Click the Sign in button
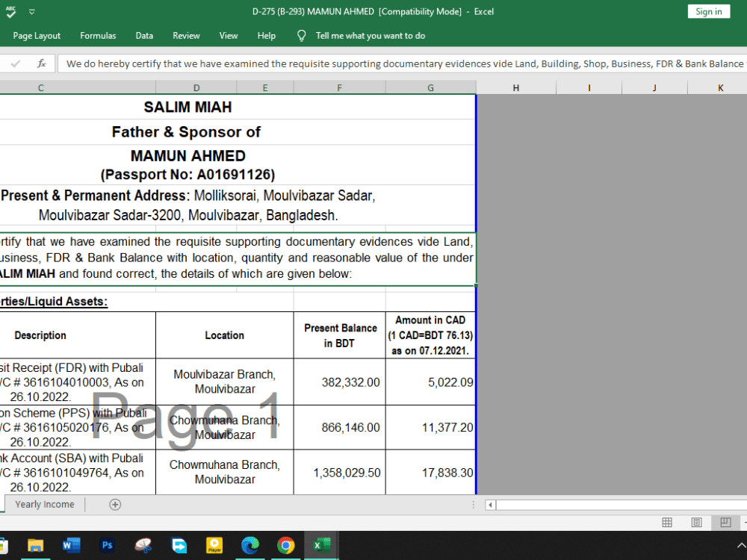The image size is (747, 560). click(x=708, y=11)
